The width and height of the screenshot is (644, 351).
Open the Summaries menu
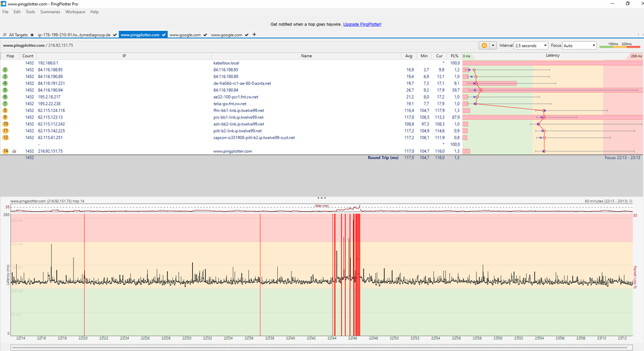click(x=50, y=12)
